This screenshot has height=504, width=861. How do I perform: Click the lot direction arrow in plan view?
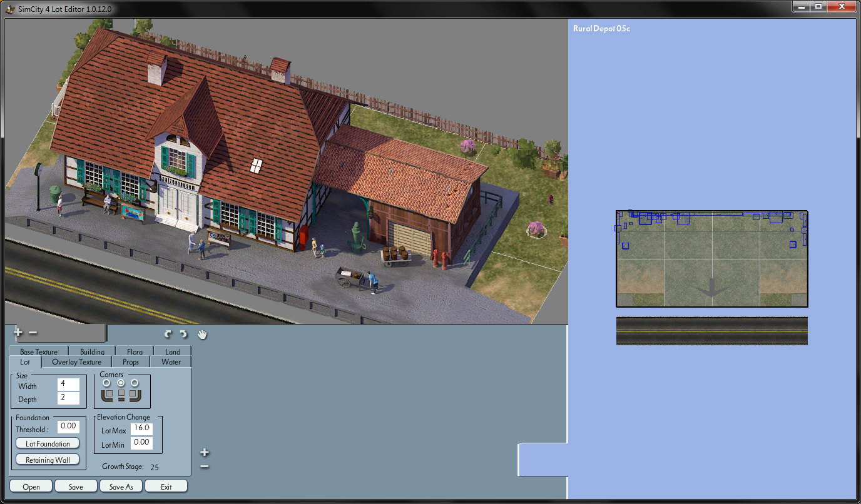(711, 287)
